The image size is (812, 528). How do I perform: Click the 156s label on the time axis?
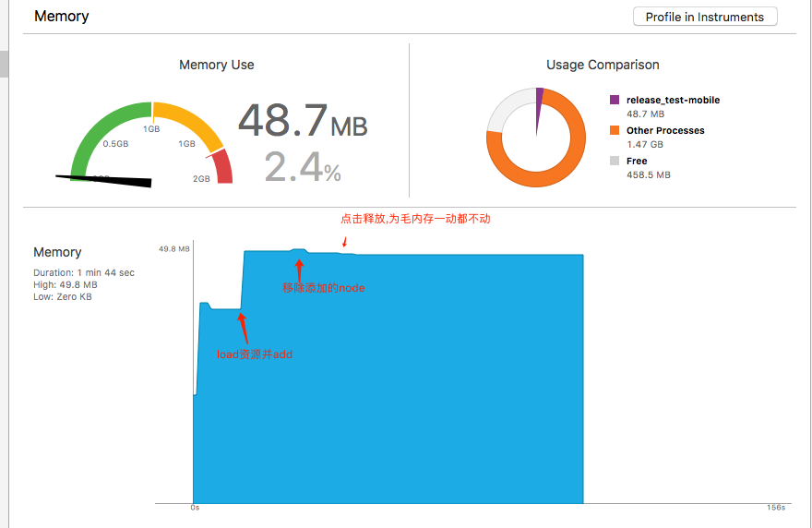point(775,508)
